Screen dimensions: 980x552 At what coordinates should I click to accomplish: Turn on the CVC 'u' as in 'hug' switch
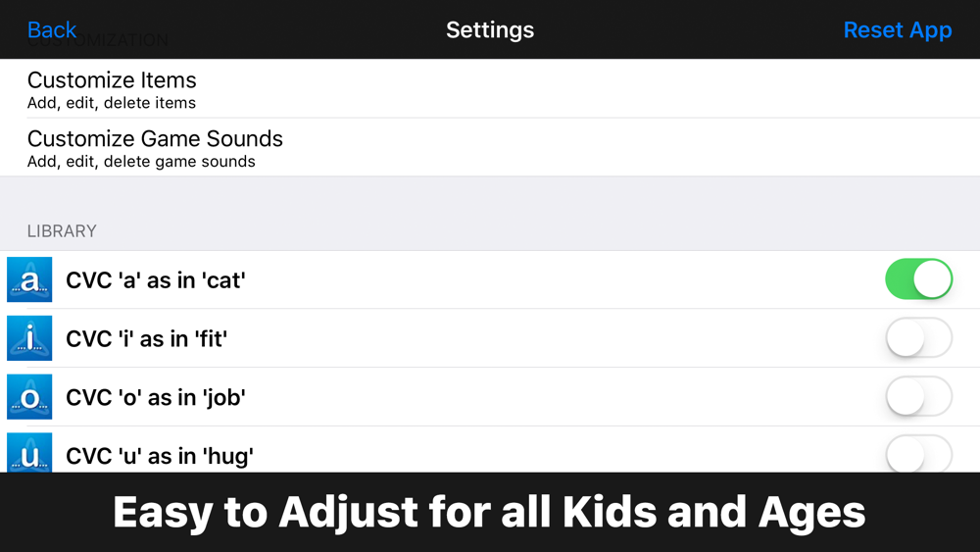tap(918, 454)
